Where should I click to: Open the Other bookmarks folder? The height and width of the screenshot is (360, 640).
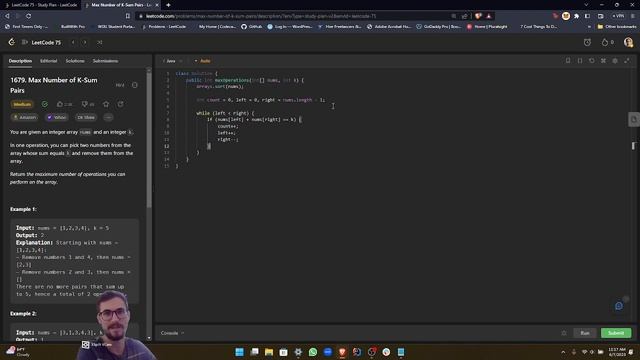(617, 27)
